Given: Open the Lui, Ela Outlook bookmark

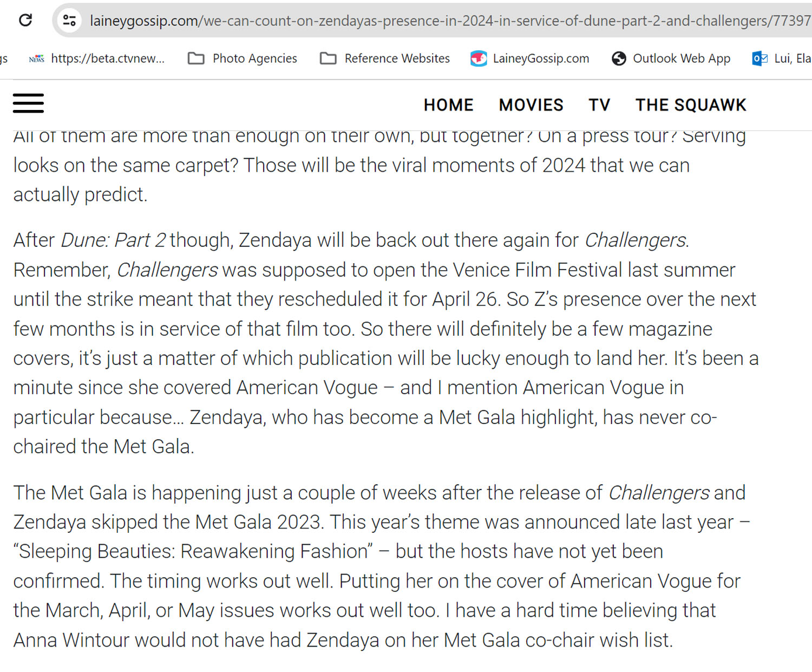Looking at the screenshot, I should pos(782,58).
